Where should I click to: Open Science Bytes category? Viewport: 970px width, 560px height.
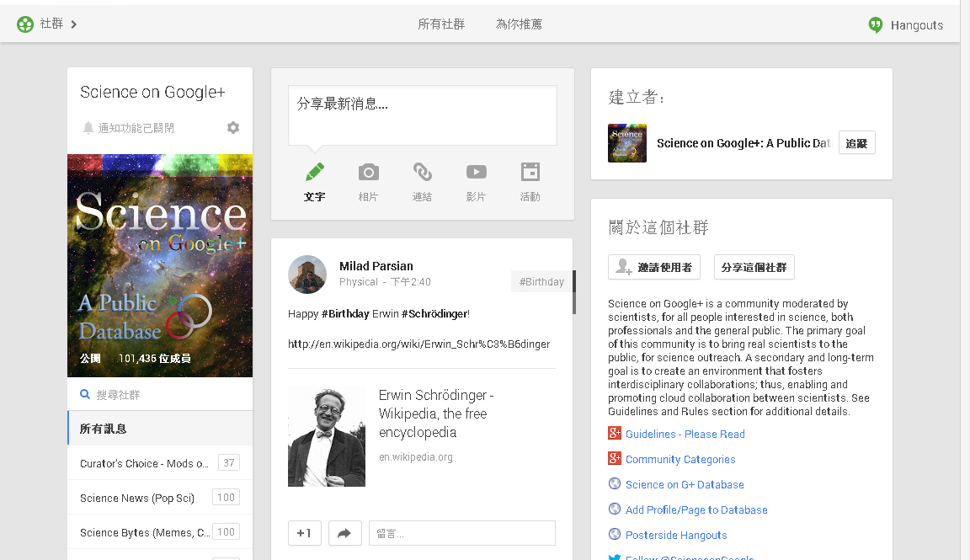pyautogui.click(x=160, y=532)
